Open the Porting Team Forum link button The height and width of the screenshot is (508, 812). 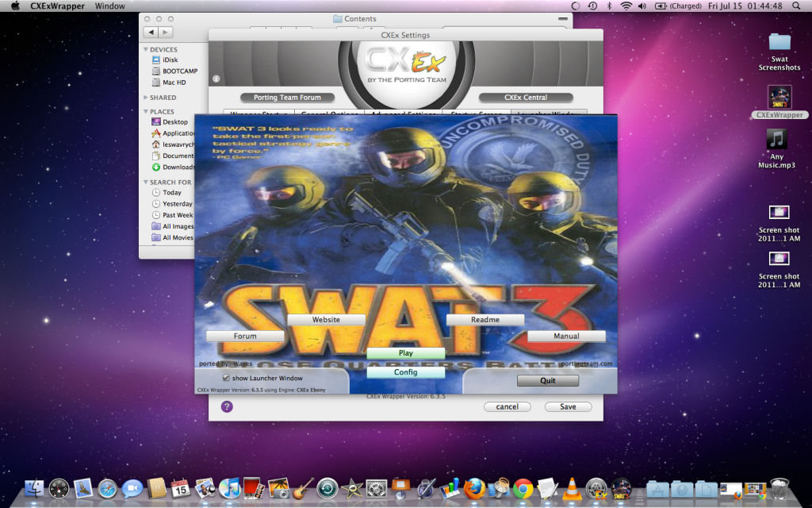click(287, 98)
